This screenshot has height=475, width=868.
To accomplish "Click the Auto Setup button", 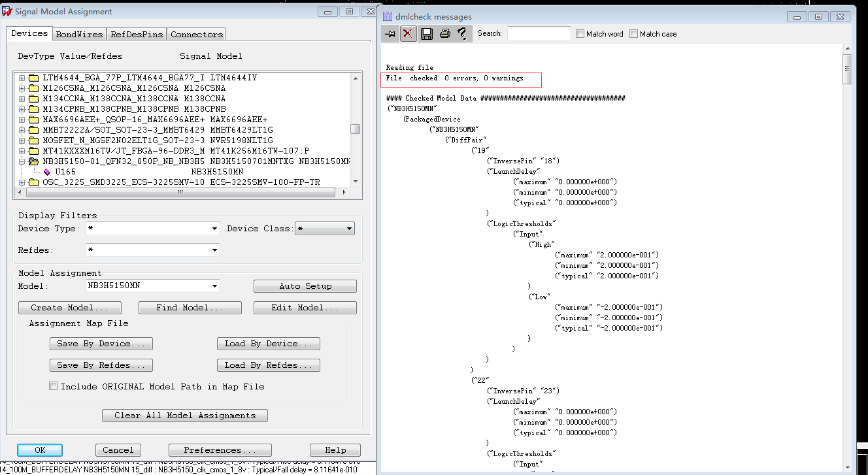I will click(x=305, y=286).
